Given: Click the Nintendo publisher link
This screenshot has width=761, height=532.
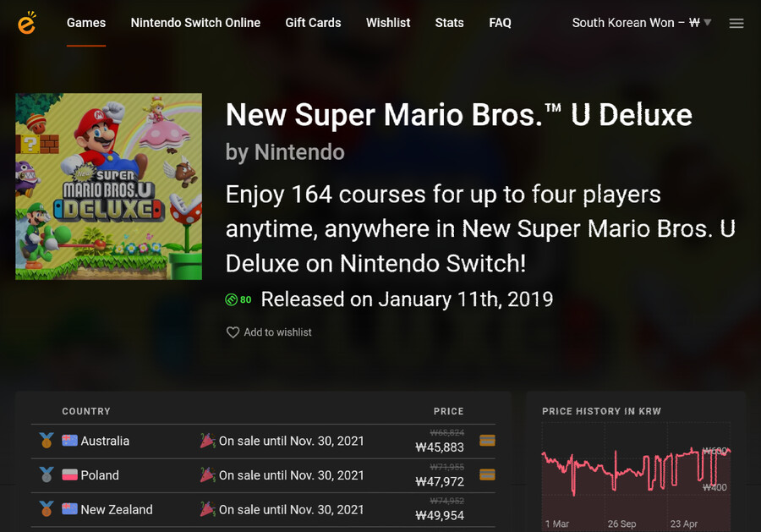Looking at the screenshot, I should tap(299, 152).
